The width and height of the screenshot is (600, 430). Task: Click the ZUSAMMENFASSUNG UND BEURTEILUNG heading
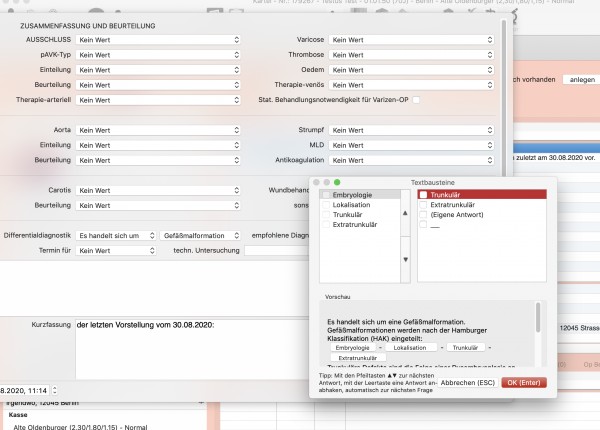coord(88,26)
